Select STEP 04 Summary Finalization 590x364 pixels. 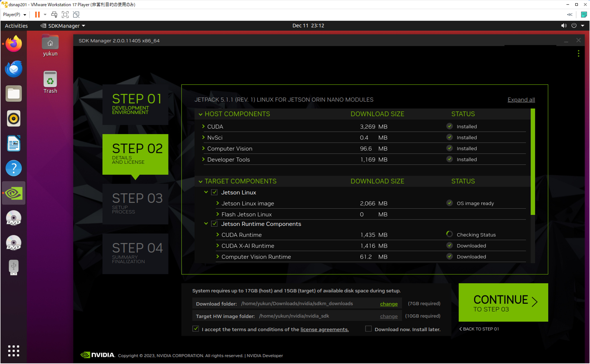click(135, 254)
